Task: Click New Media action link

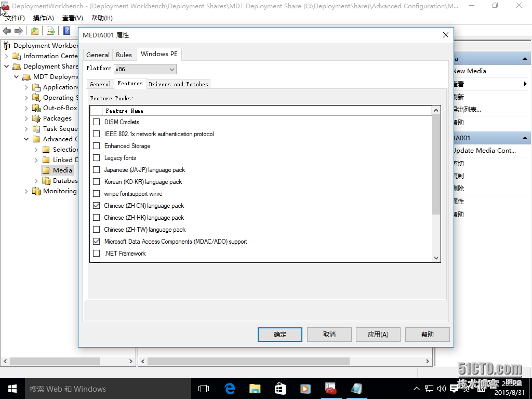Action: point(470,71)
